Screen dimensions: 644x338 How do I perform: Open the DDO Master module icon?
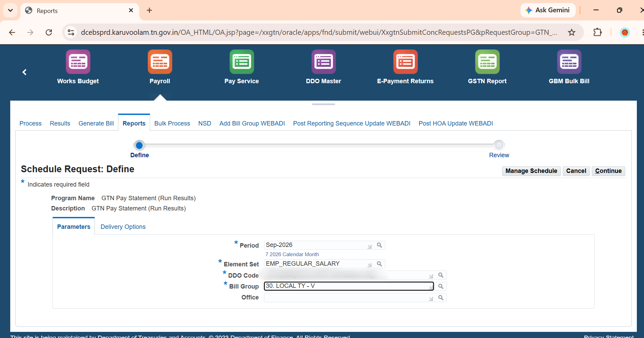[x=324, y=62]
